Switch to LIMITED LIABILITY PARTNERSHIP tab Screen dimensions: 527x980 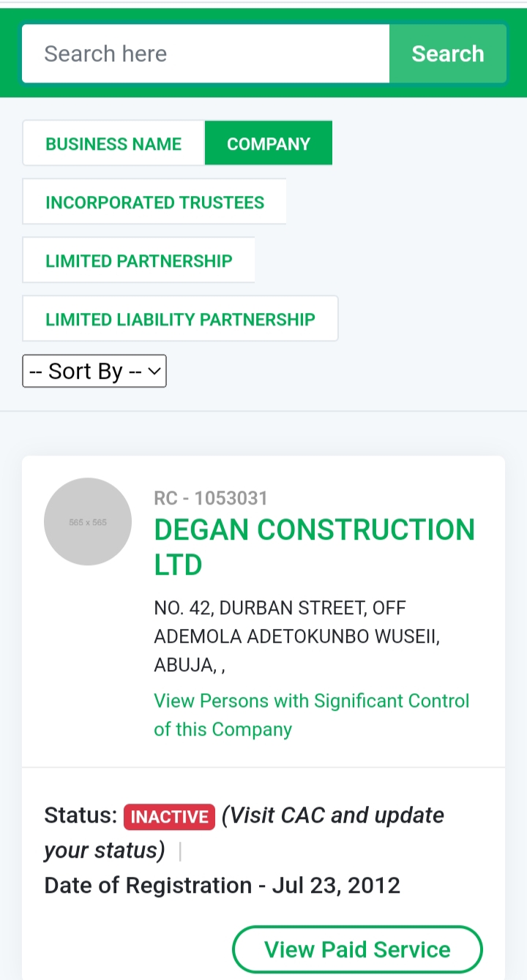180,319
